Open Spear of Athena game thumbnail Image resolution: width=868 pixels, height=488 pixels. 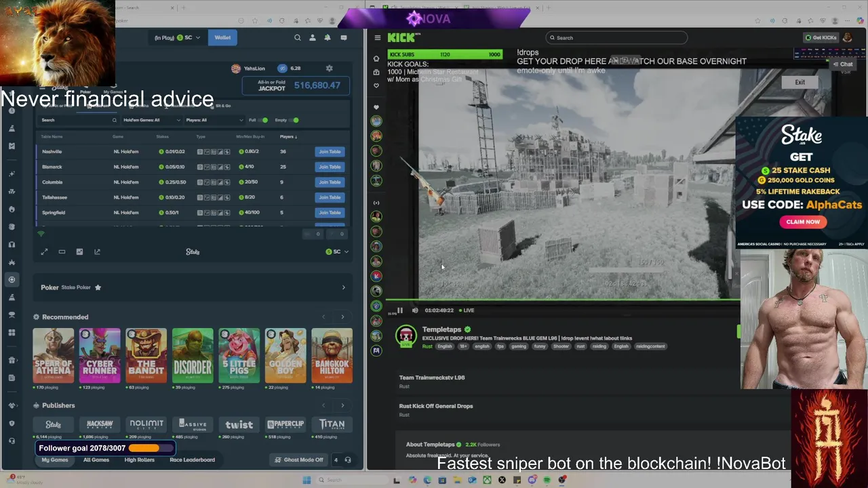click(54, 356)
